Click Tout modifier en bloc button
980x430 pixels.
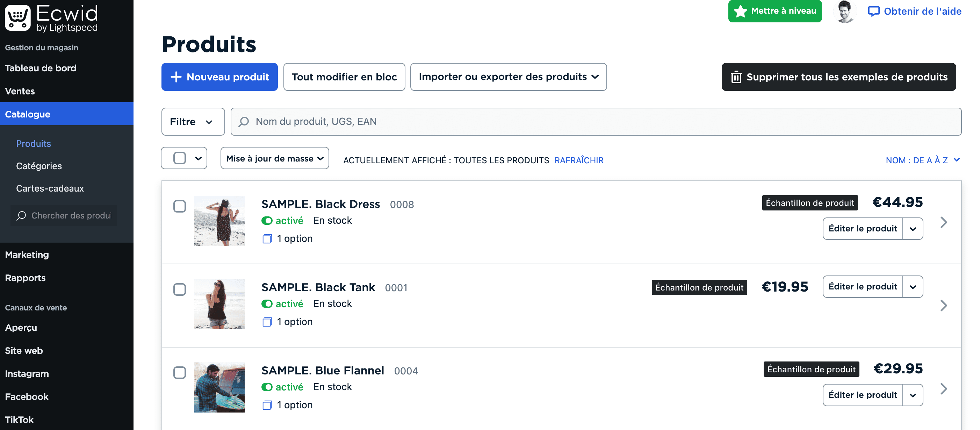point(344,77)
